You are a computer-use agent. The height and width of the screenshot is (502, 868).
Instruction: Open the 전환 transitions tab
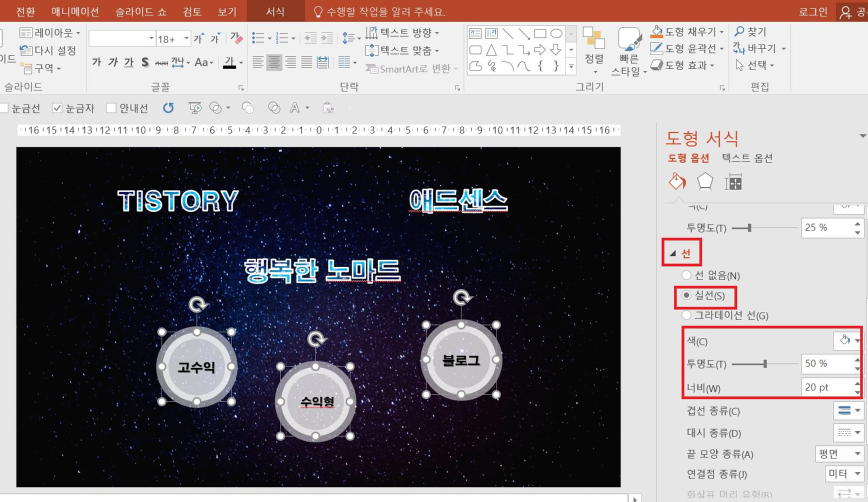pos(26,11)
